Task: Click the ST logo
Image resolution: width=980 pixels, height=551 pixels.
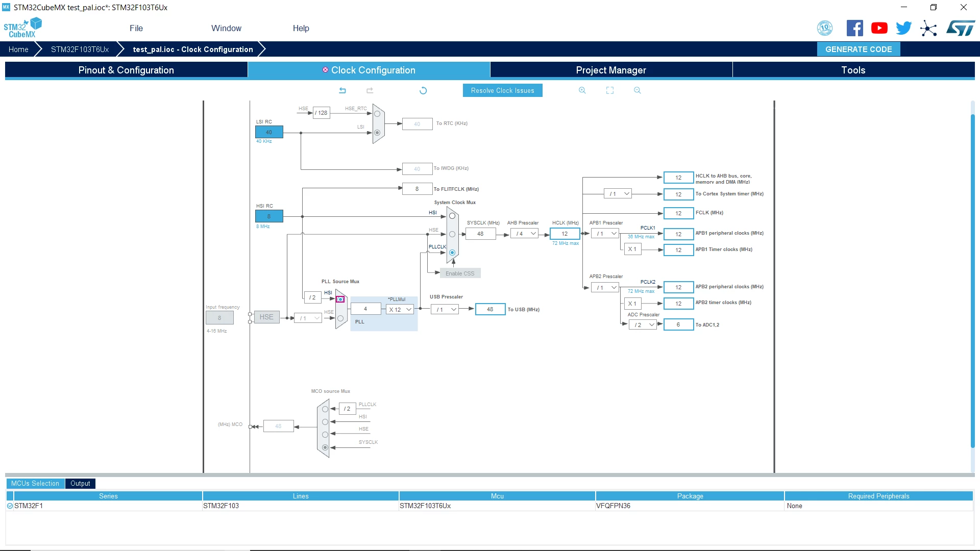Action: (961, 28)
